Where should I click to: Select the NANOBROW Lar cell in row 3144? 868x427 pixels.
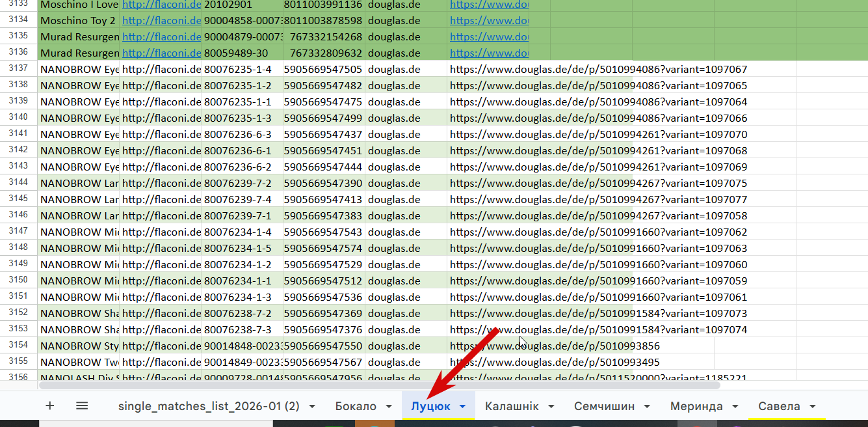[79, 183]
